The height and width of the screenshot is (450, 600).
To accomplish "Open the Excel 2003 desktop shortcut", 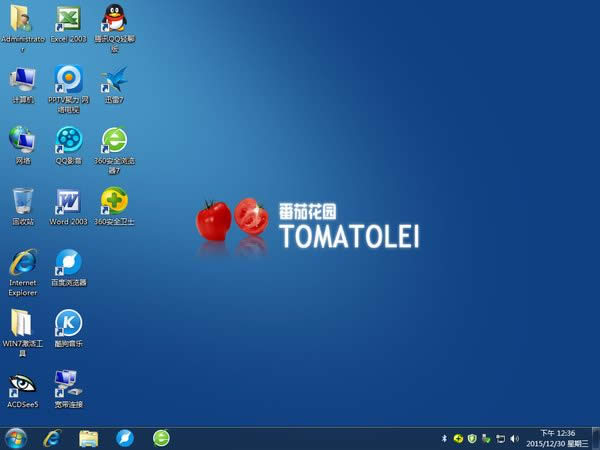I will click(68, 19).
